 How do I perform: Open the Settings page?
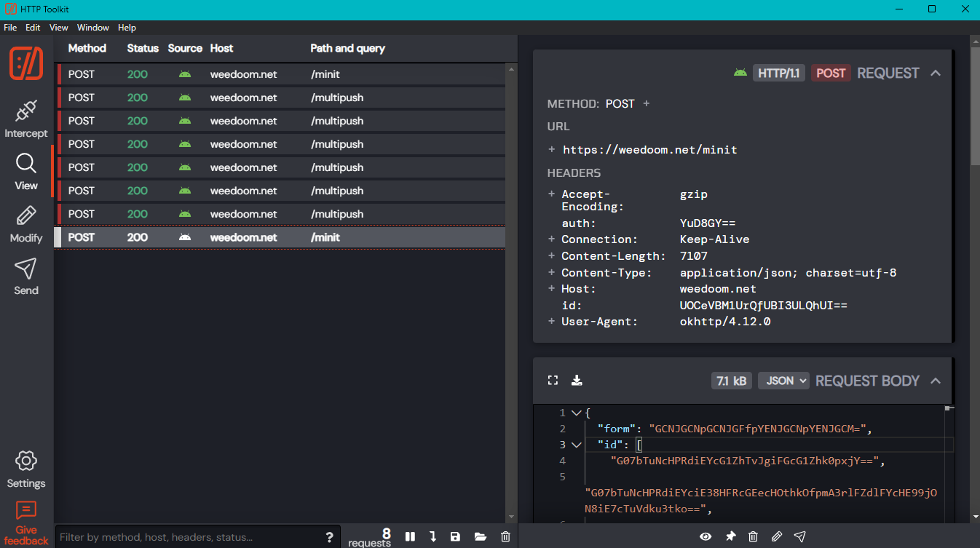(x=26, y=470)
